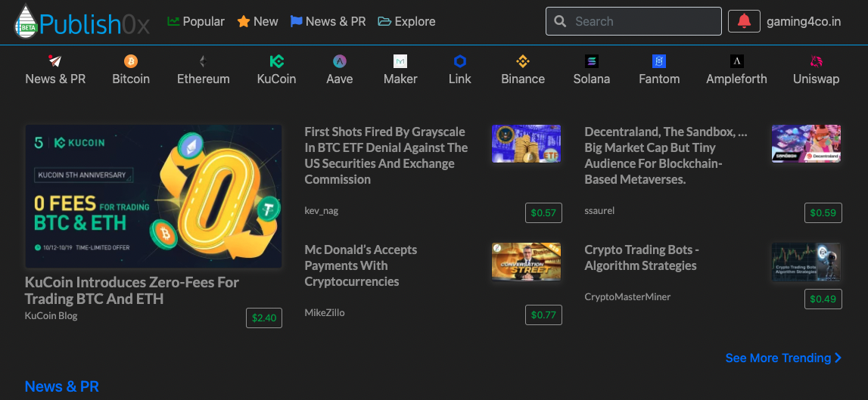Open Crypto Trading Bots Algorithm Strategies title
The image size is (868, 400).
pyautogui.click(x=642, y=258)
